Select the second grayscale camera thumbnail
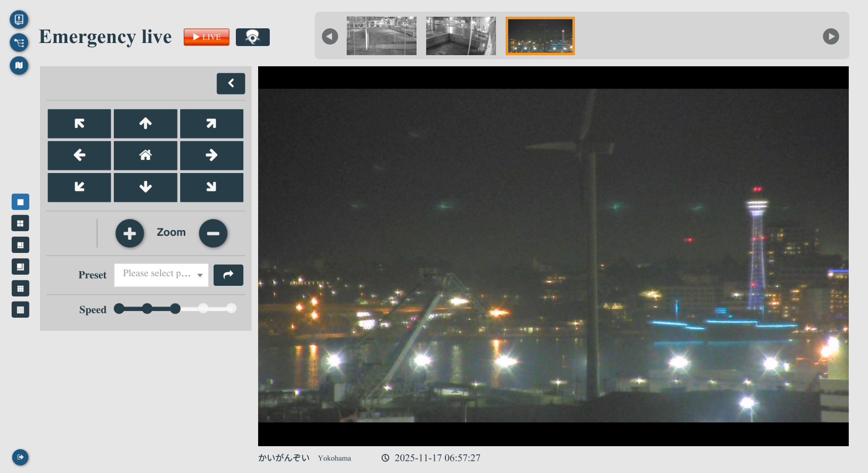 (x=461, y=36)
